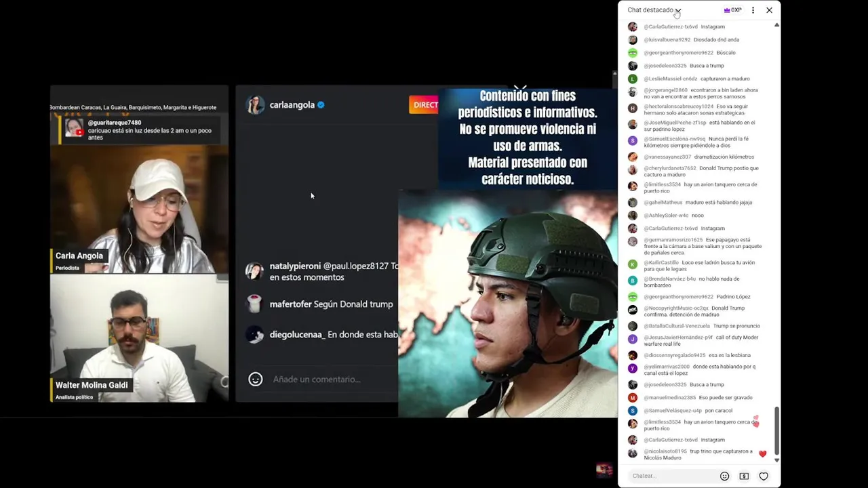This screenshot has width=868, height=488.
Task: Click @jorgerangel2860's avatar
Action: [633, 91]
